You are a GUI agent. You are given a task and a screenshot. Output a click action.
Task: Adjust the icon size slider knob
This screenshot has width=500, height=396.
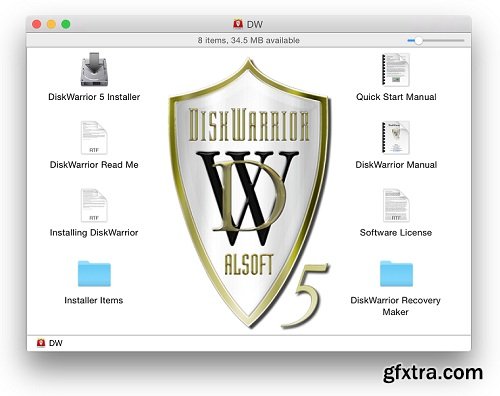click(x=418, y=40)
